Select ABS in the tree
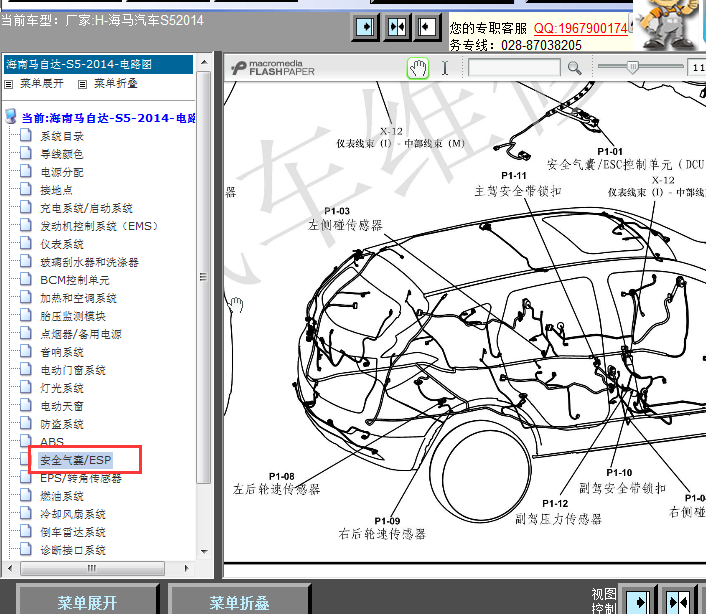 [52, 441]
